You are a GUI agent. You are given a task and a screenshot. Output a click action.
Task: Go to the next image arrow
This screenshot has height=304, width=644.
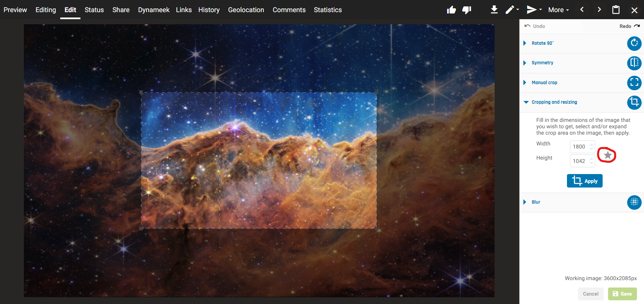coord(599,10)
